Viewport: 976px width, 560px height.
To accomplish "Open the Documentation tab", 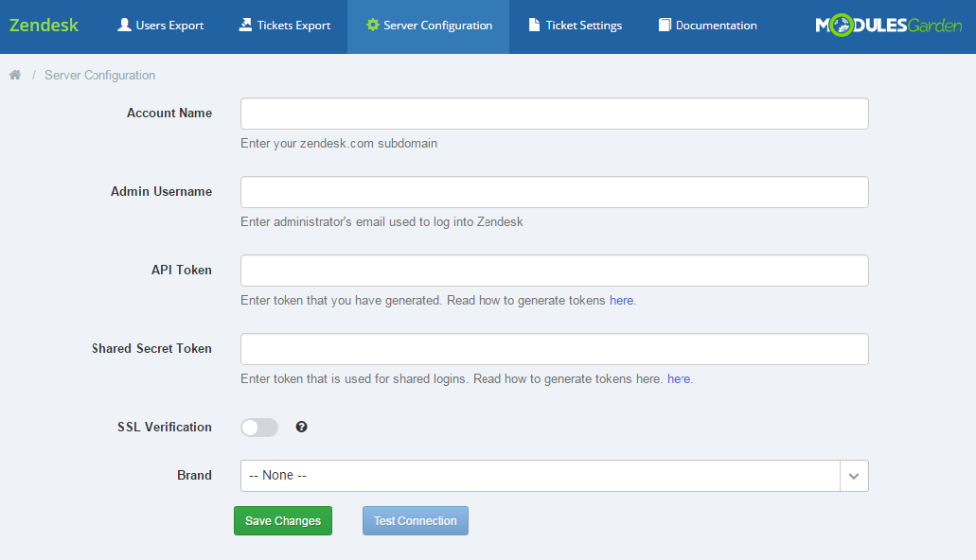I will [x=708, y=26].
